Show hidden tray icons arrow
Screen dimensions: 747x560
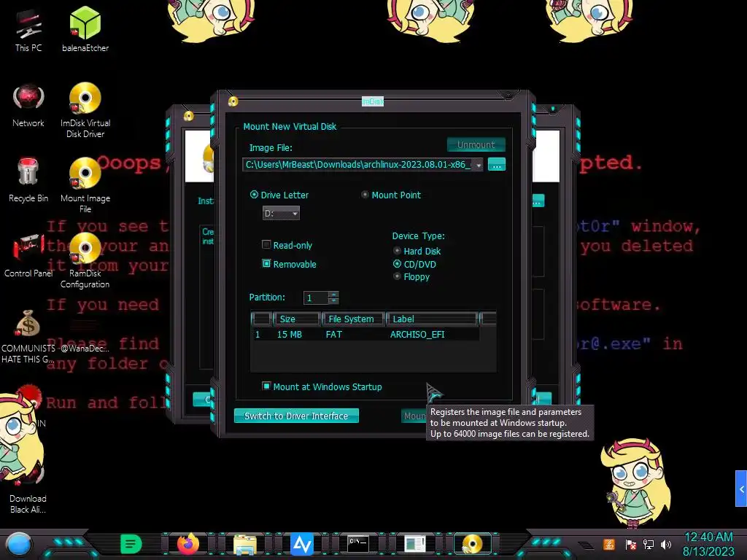(586, 545)
